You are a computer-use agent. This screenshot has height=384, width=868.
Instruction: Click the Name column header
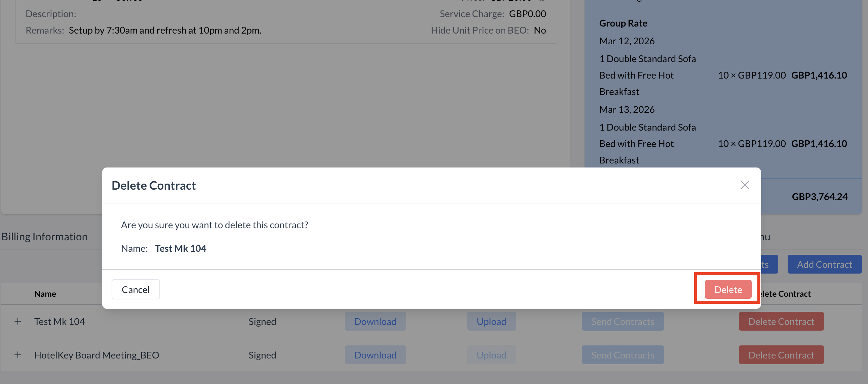(45, 294)
